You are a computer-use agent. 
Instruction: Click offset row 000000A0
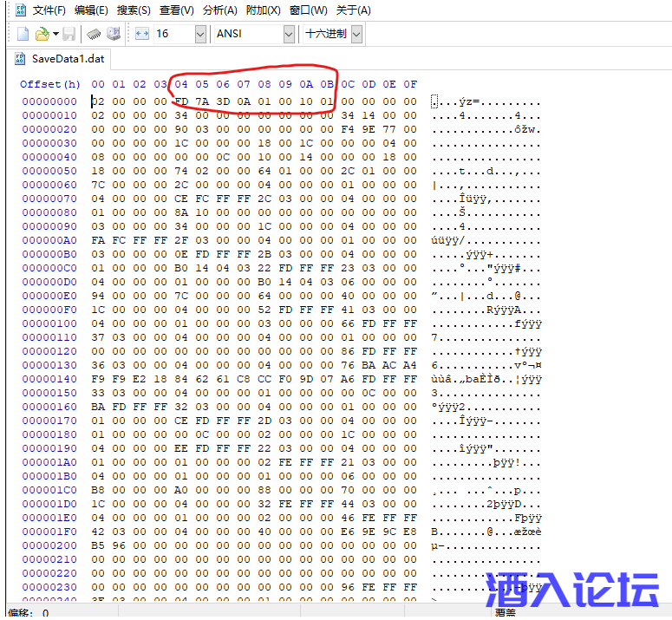tap(49, 240)
